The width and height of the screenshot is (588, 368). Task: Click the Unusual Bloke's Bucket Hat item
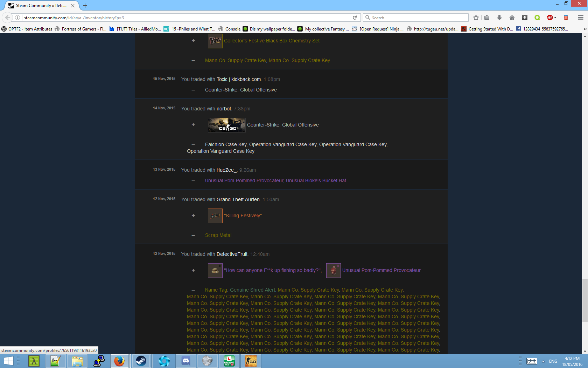click(x=316, y=180)
